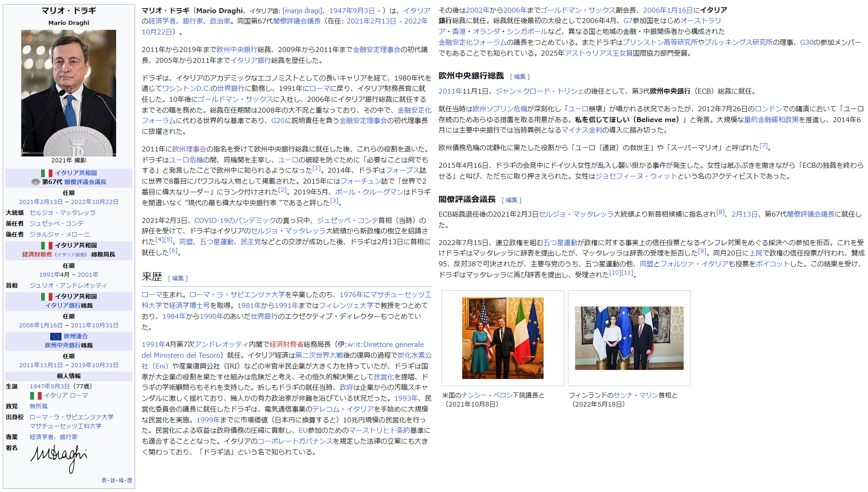Open ジュゼッペ・コンテ predecessor link in infobox
Screen dimensions: 868x492
pos(56,223)
